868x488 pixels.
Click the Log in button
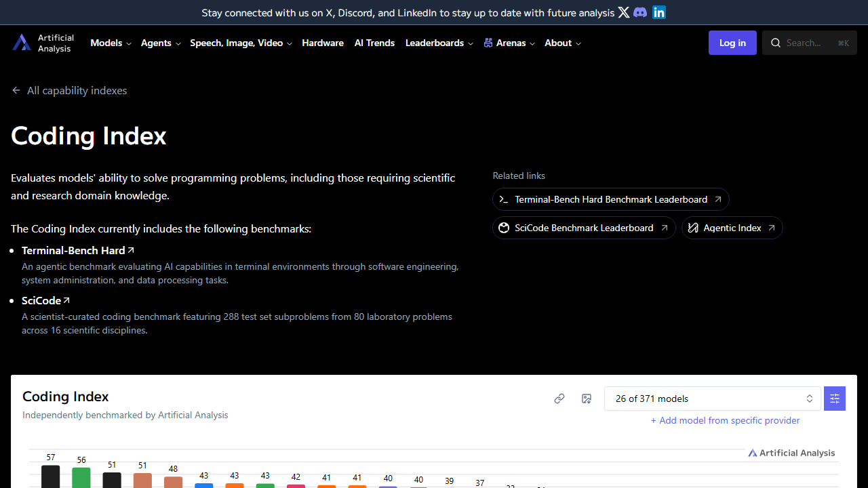point(732,43)
